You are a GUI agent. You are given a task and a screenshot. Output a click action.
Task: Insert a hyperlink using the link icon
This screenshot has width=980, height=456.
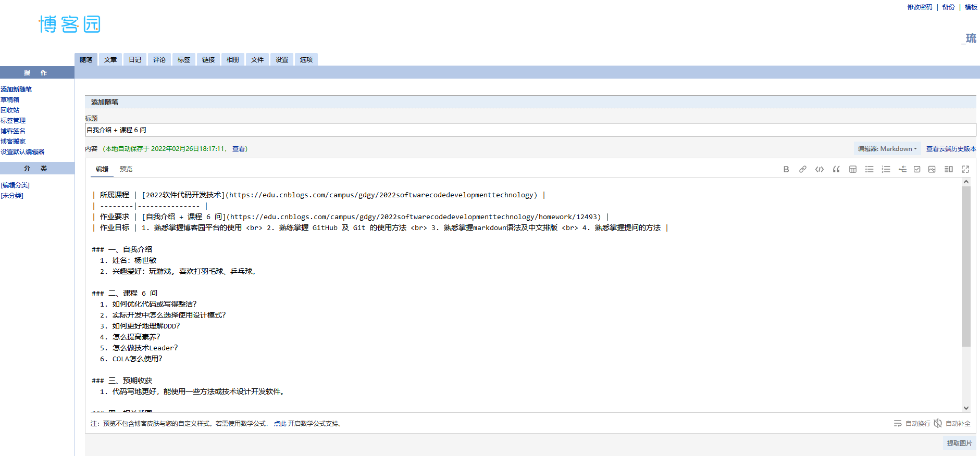click(x=803, y=169)
